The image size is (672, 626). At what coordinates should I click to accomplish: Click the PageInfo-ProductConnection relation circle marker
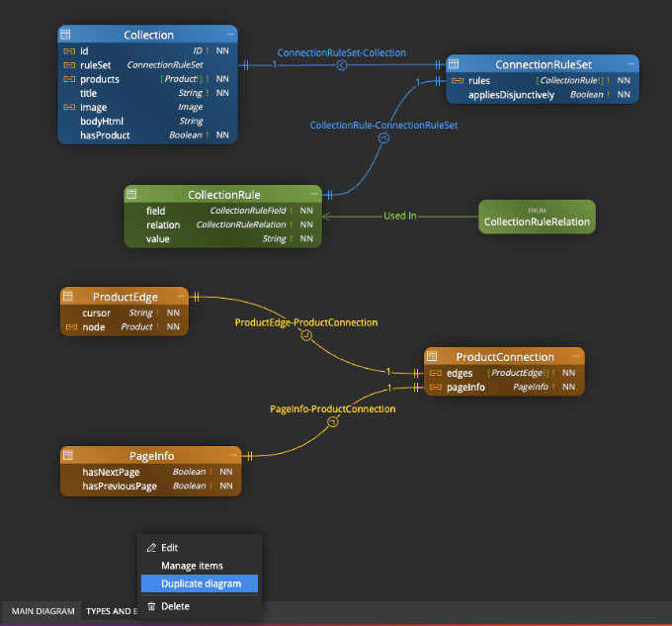(333, 422)
